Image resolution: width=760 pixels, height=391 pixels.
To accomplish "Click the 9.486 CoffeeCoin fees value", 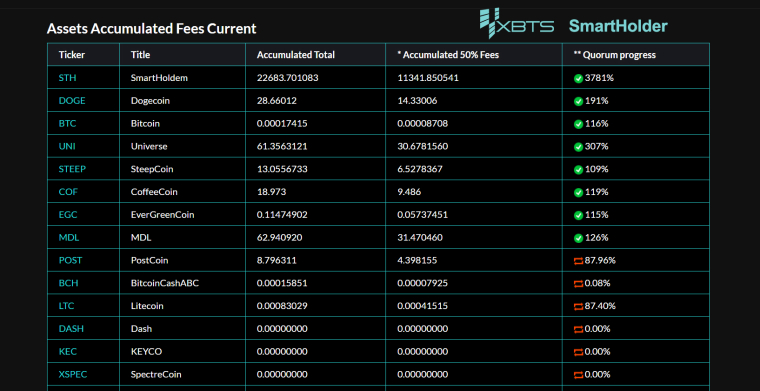I will [409, 192].
